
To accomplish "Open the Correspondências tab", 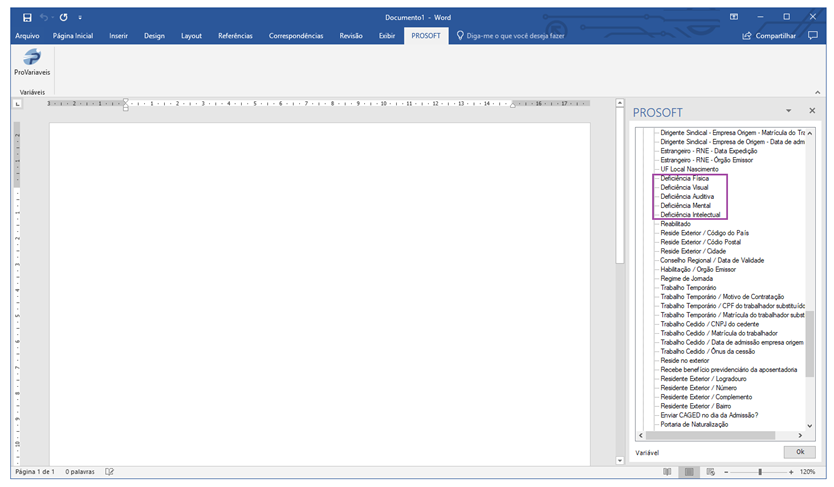I will coord(296,36).
